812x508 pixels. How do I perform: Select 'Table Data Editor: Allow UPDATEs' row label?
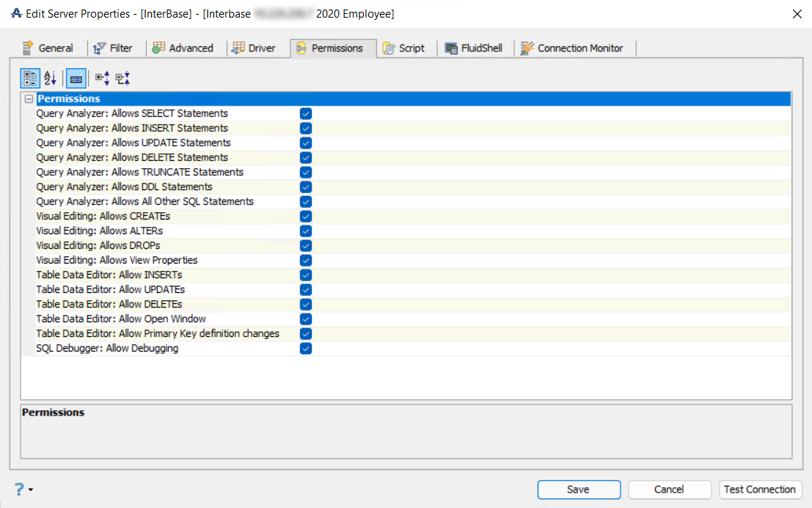[110, 290]
